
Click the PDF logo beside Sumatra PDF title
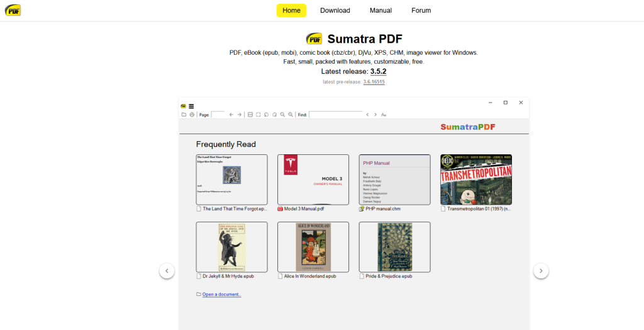click(314, 39)
